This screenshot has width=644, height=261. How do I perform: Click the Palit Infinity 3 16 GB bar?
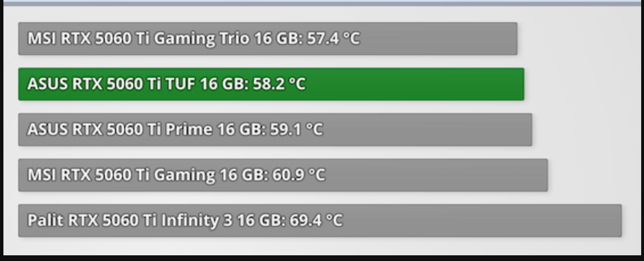(320, 221)
